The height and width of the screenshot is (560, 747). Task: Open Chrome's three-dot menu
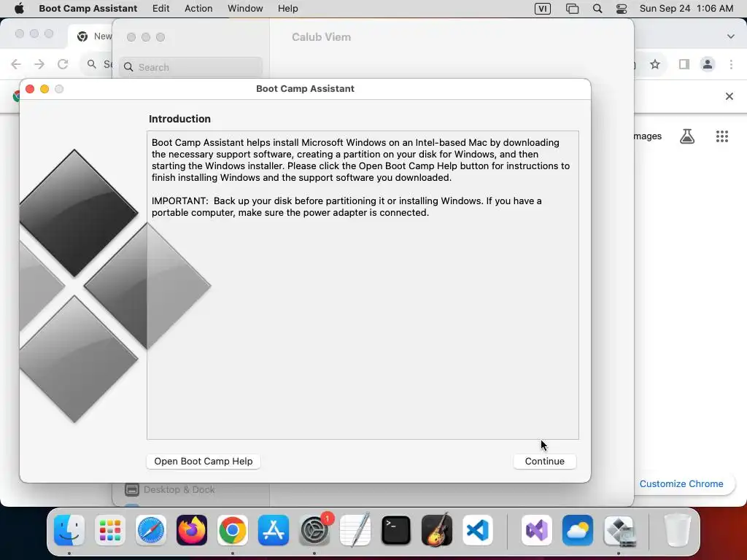[731, 64]
